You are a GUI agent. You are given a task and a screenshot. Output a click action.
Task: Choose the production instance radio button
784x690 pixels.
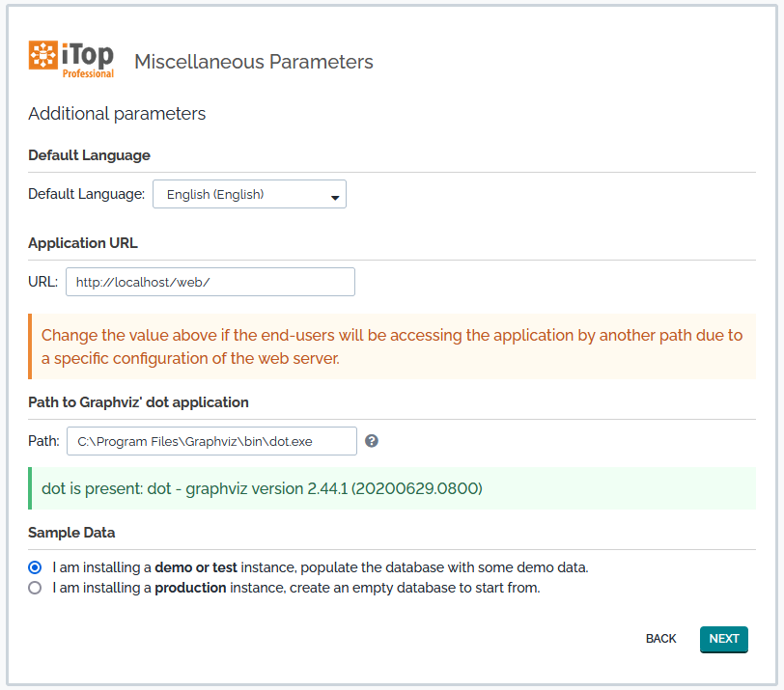36,588
